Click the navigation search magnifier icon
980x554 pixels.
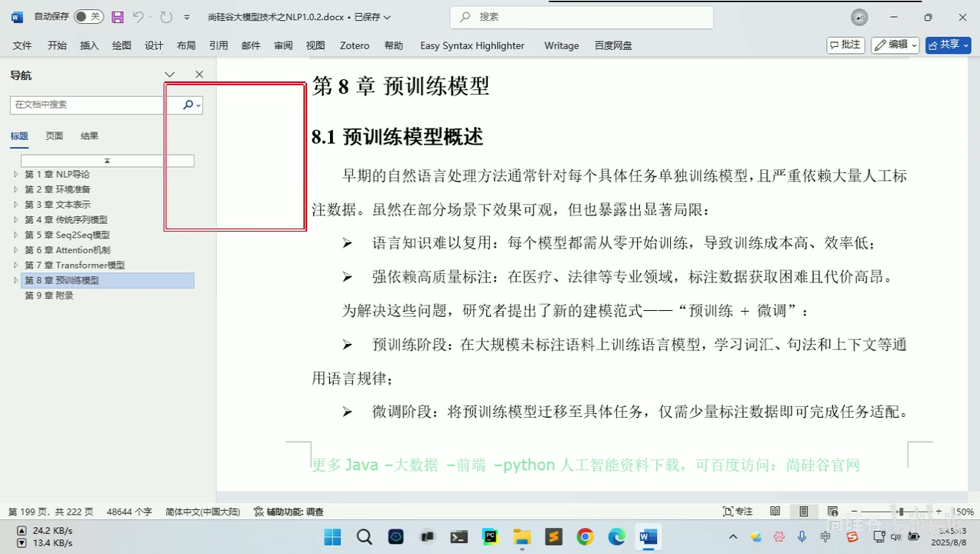click(x=188, y=105)
